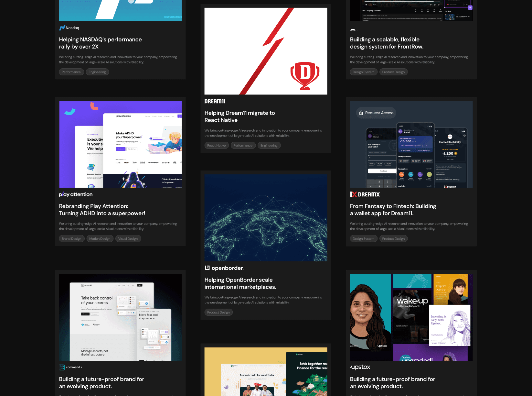Open 'Helping OpenBorder scale international marketplaces'
532x396 pixels.
point(240,283)
